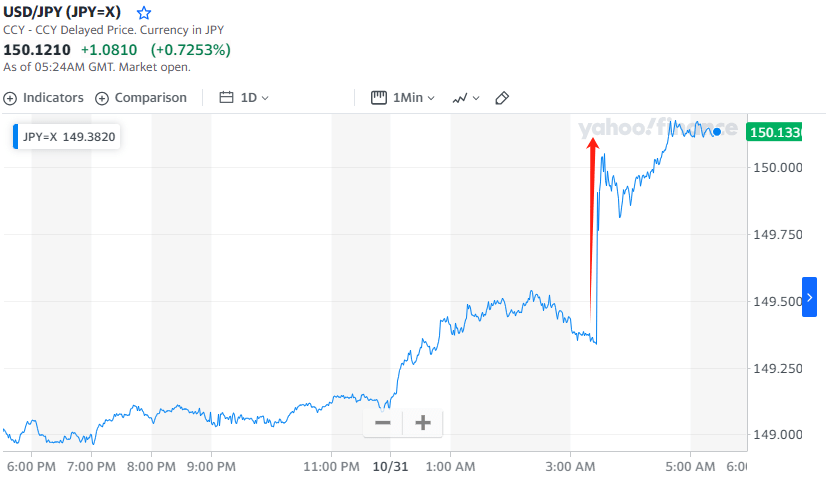The width and height of the screenshot is (826, 477).
Task: Open the Indicators menu
Action: click(x=53, y=98)
